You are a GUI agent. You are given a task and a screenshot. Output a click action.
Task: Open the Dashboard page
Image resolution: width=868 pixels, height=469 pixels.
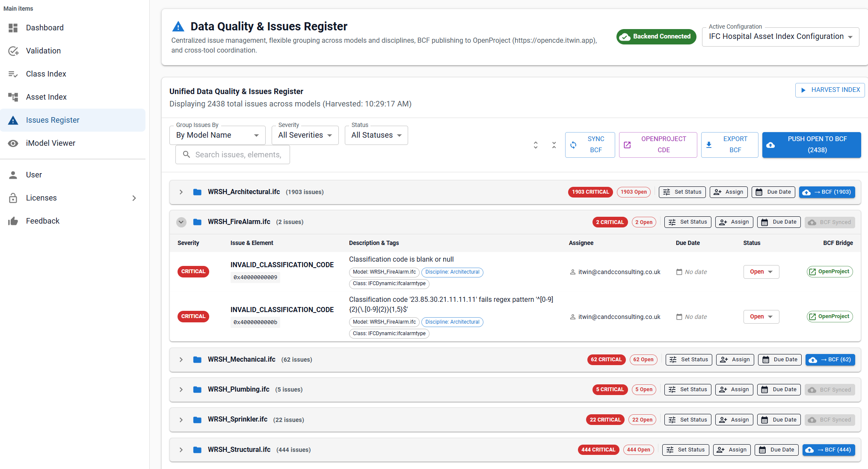pyautogui.click(x=73, y=28)
